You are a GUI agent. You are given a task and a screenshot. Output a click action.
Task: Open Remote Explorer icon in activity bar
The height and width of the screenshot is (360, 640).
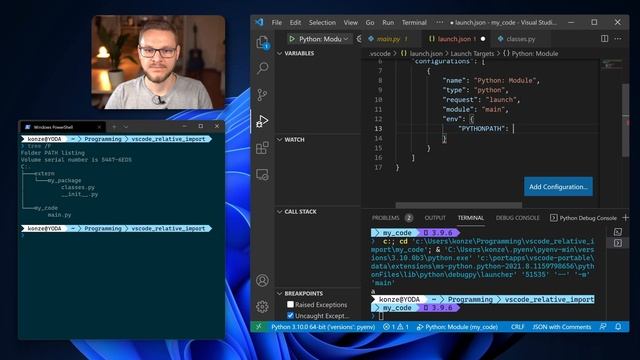[x=262, y=175]
